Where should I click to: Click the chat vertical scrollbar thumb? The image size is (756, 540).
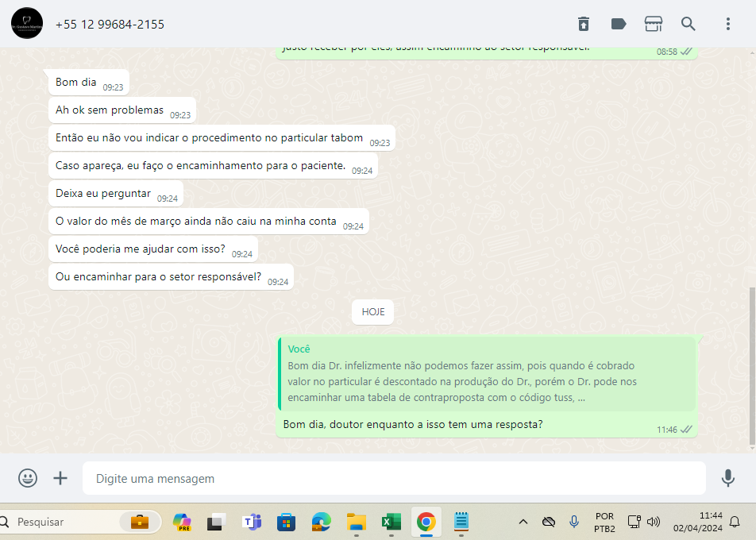pyautogui.click(x=752, y=366)
